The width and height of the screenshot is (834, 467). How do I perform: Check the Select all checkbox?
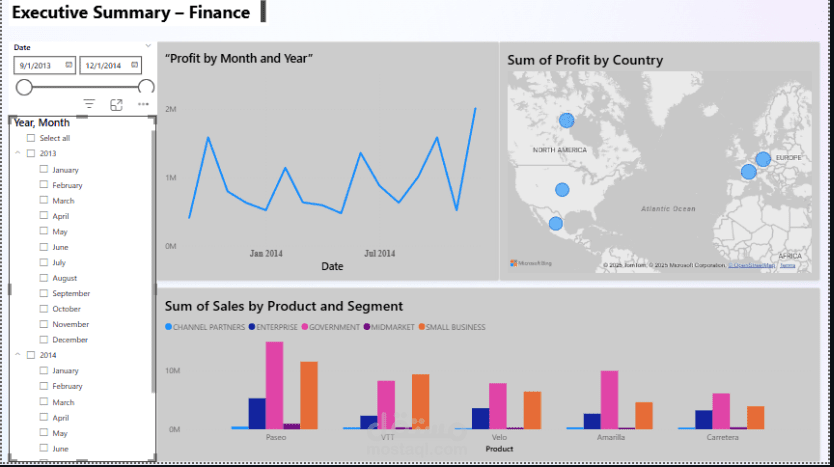tap(31, 138)
